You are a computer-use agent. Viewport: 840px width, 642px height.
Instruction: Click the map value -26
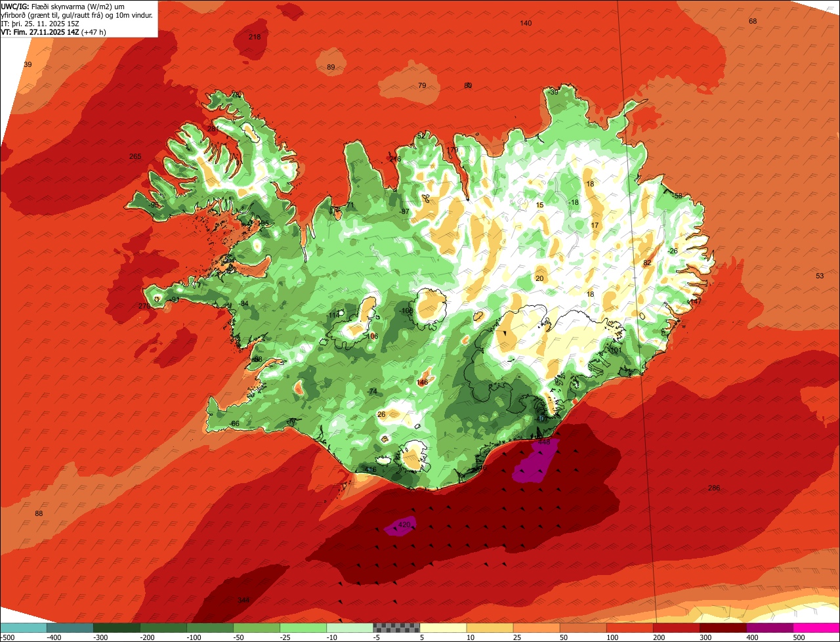click(x=673, y=251)
